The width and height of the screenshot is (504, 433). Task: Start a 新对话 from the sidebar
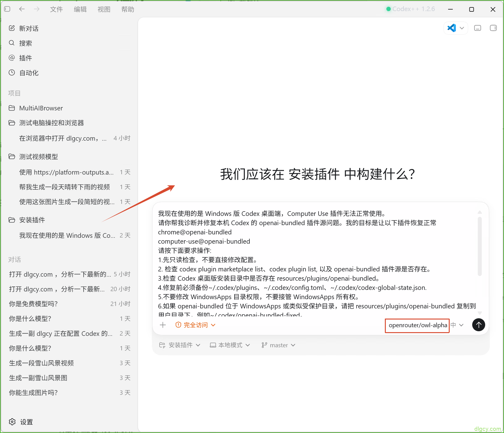coord(69,28)
